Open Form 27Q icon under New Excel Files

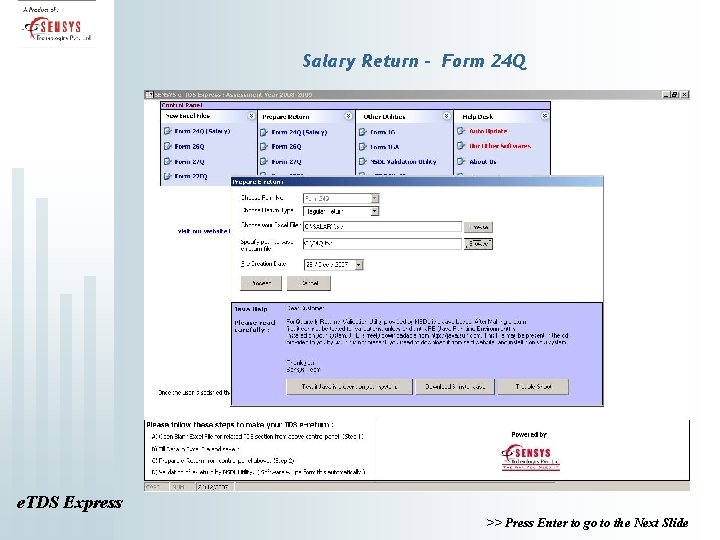click(x=168, y=161)
